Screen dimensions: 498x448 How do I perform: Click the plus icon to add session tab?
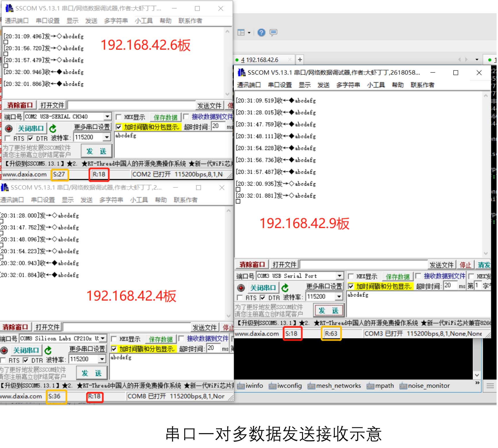(x=300, y=60)
